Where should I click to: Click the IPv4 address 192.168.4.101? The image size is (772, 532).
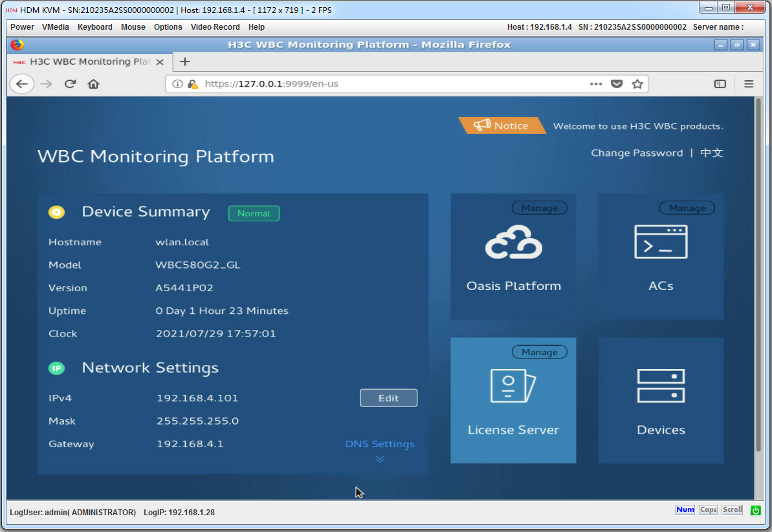point(197,398)
